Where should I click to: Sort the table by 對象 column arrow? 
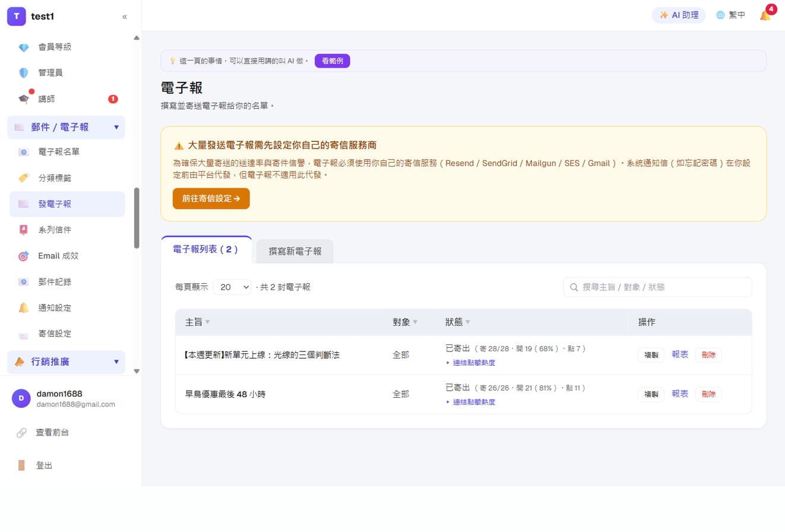(415, 322)
